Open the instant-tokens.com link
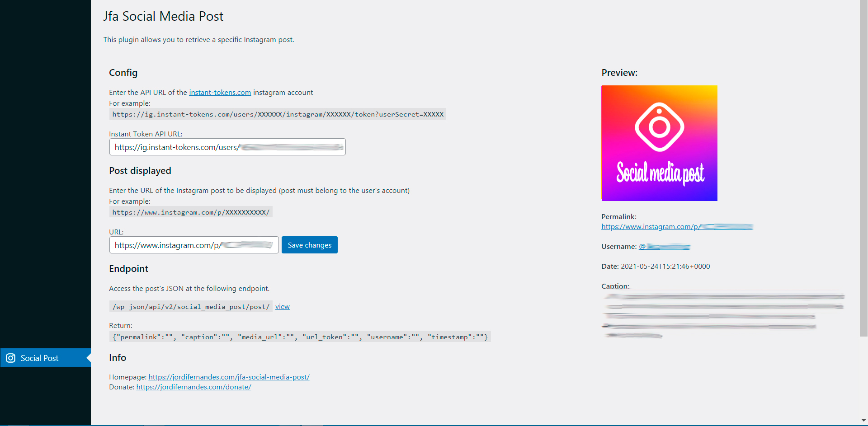Screen dimensions: 868x426 (x=220, y=92)
